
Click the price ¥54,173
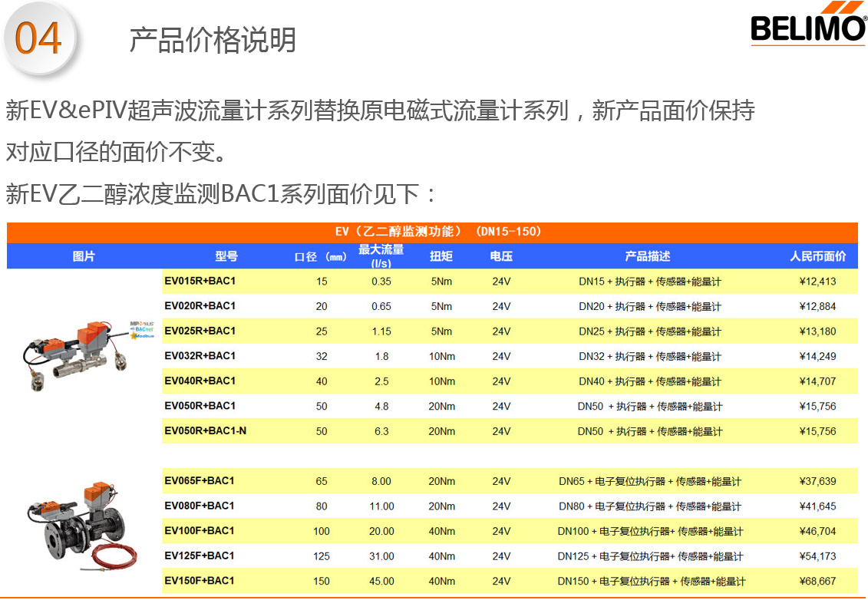click(817, 555)
